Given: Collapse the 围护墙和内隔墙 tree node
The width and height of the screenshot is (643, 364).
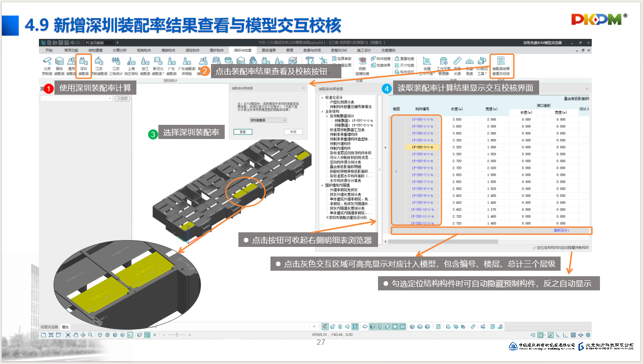Looking at the screenshot, I should click(x=322, y=185).
